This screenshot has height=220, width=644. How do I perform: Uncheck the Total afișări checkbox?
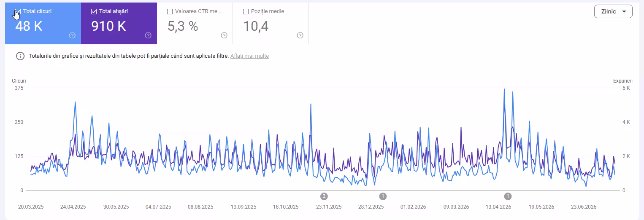click(x=94, y=11)
